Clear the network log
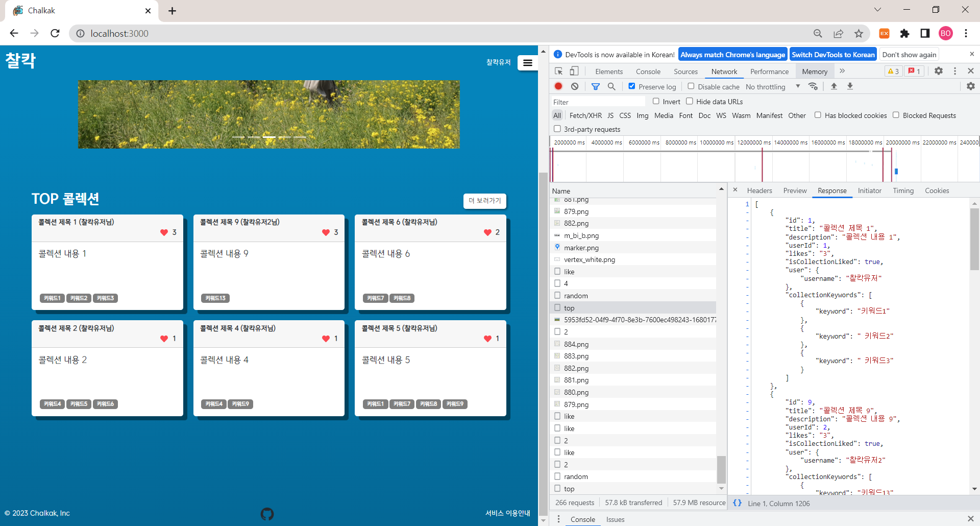This screenshot has height=526, width=980. click(x=575, y=86)
